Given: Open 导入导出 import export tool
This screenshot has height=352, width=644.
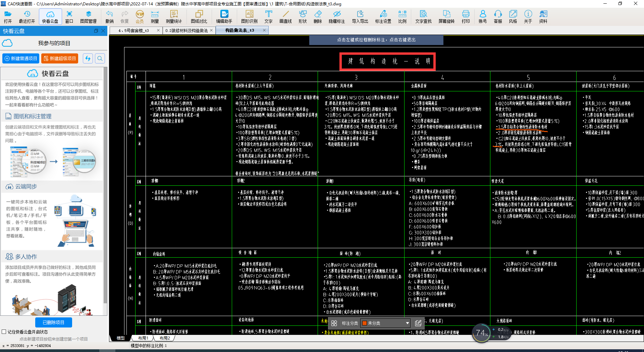Looking at the screenshot, I should [360, 16].
